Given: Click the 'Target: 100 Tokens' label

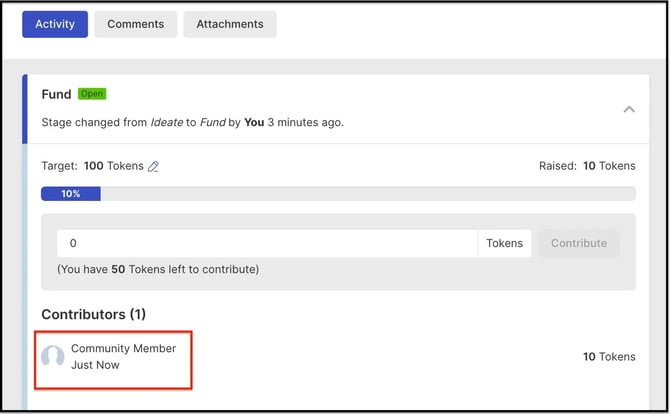Looking at the screenshot, I should [92, 166].
